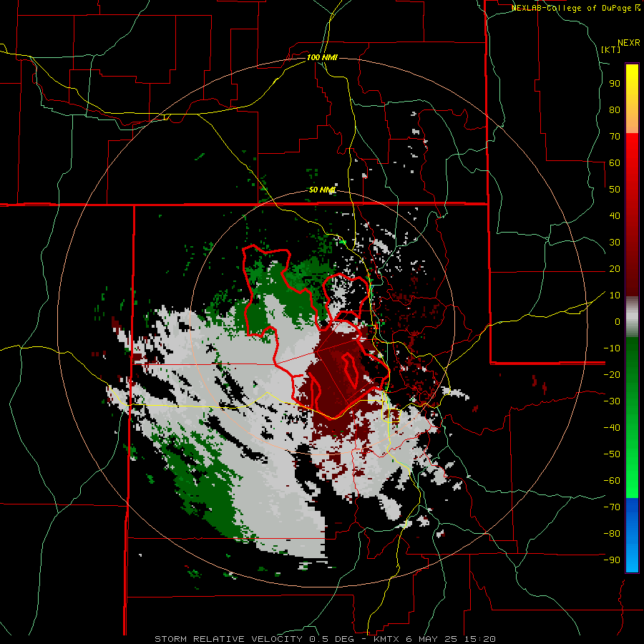Click the -60 knots scale label
The width and height of the screenshot is (644, 644).
[x=612, y=481]
